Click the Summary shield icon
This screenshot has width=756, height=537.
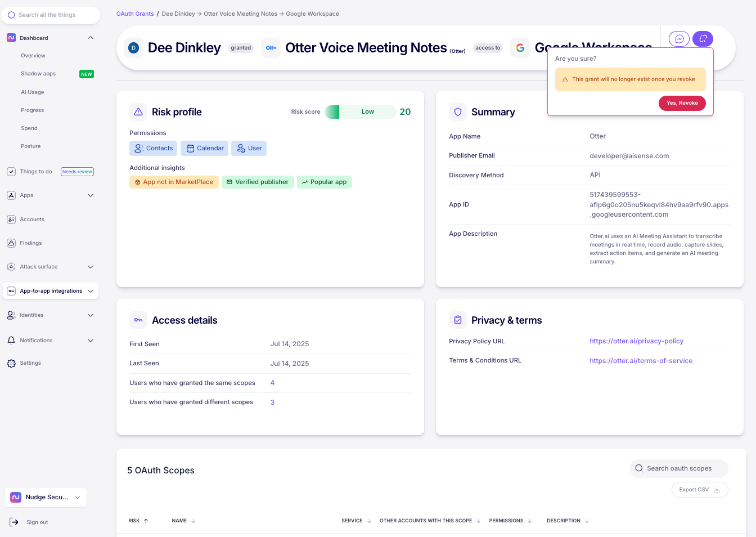coord(458,112)
